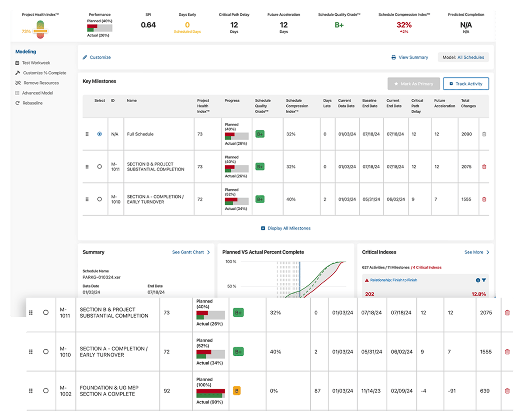Image resolution: width=524 pixels, height=420 pixels.
Task: Open the See Gantt Chart link
Action: point(188,252)
